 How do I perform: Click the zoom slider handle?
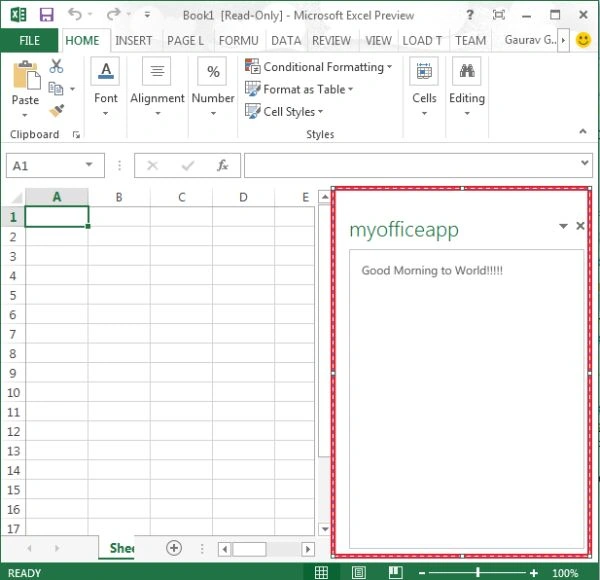[x=478, y=572]
